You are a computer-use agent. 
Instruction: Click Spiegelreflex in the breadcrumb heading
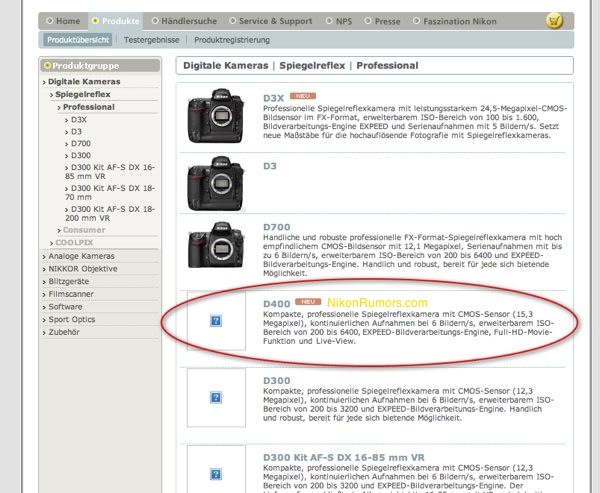[x=312, y=65]
